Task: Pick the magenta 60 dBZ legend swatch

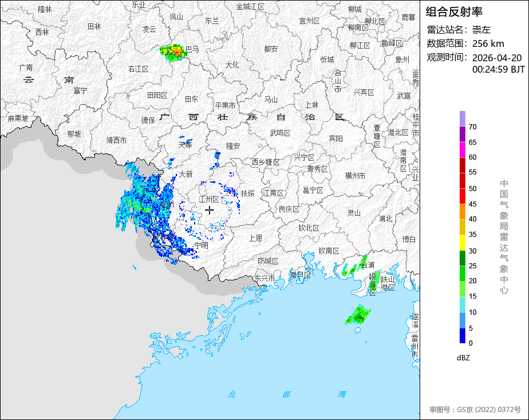Action: click(462, 150)
